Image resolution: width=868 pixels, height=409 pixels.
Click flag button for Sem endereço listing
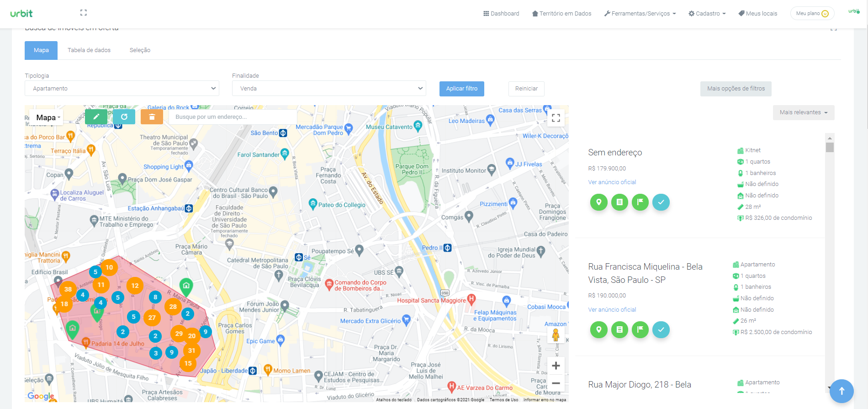pos(640,202)
